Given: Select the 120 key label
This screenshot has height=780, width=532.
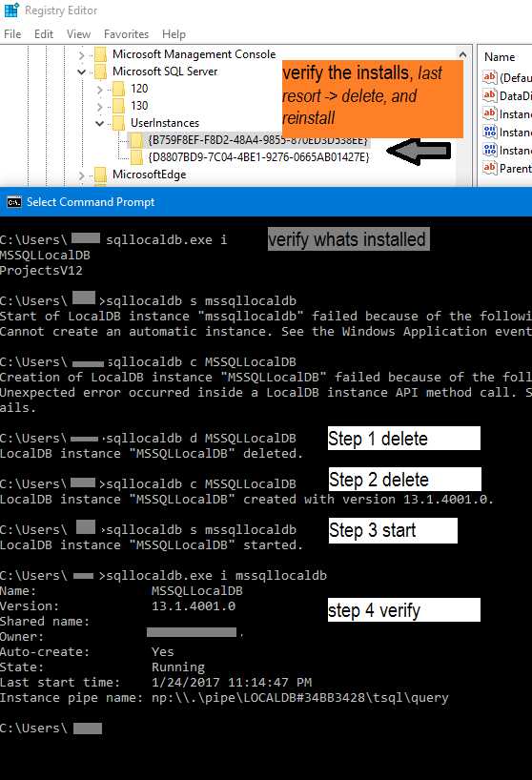Looking at the screenshot, I should [139, 89].
